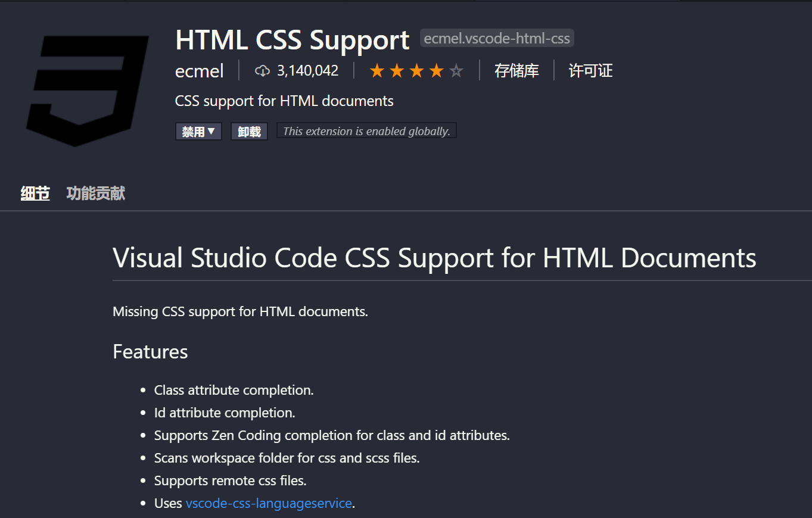Viewport: 812px width, 518px height.
Task: Click the ecmel publisher name
Action: (199, 71)
